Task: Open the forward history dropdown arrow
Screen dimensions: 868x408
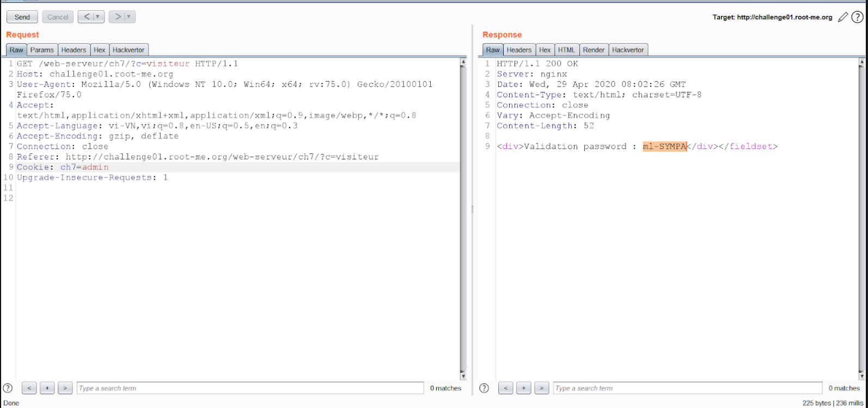Action: click(130, 17)
